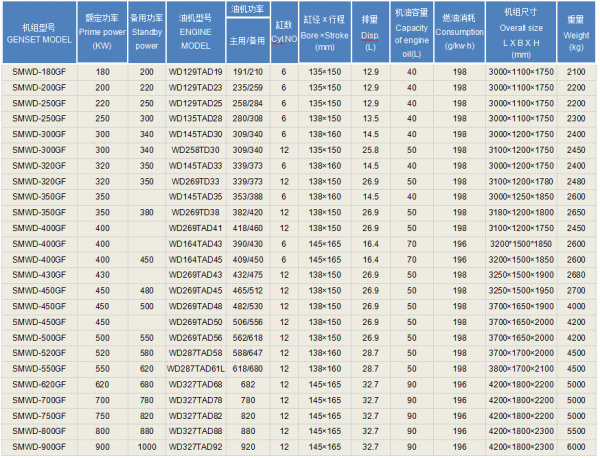Click engine model WD269TD38
Screen dimensions: 600x458
[196, 212]
